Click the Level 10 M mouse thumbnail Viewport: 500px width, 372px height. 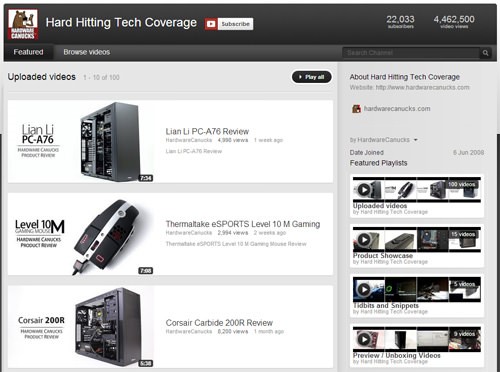(81, 234)
